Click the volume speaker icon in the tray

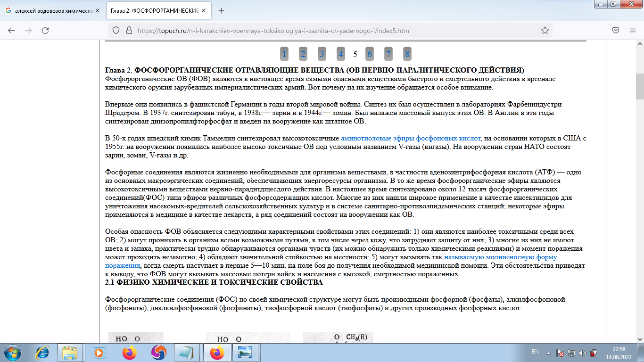tap(583, 352)
